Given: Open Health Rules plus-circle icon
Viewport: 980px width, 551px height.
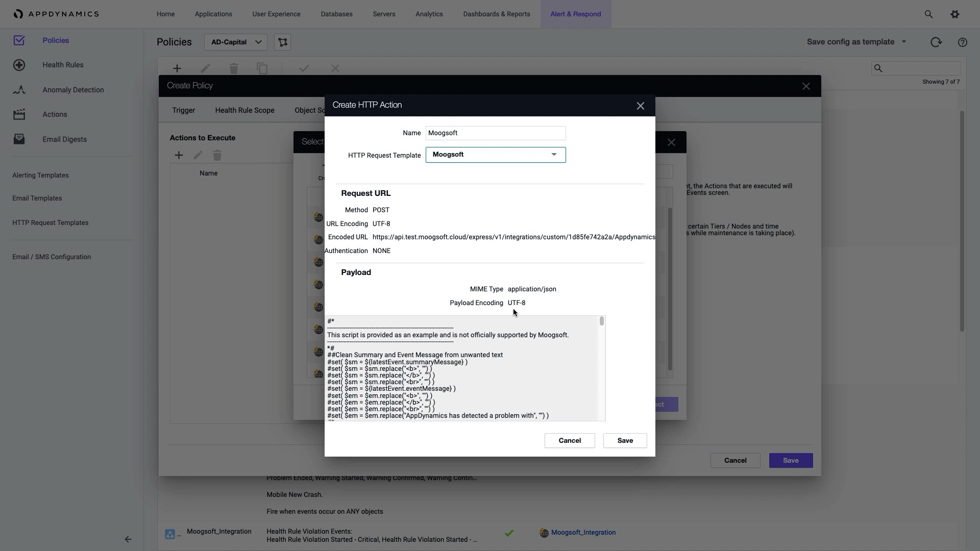Looking at the screenshot, I should (x=19, y=65).
